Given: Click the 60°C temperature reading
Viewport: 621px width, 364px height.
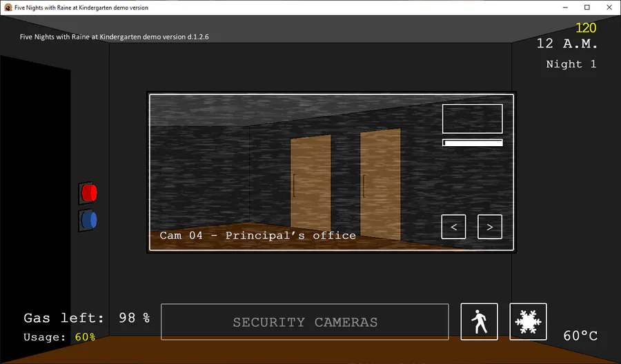Looking at the screenshot, I should point(580,336).
